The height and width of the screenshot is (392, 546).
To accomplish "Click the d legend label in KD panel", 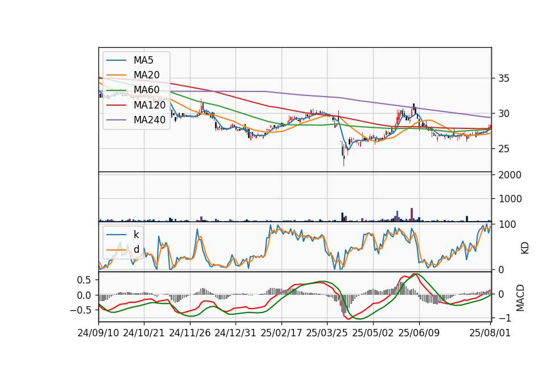I will (x=136, y=249).
